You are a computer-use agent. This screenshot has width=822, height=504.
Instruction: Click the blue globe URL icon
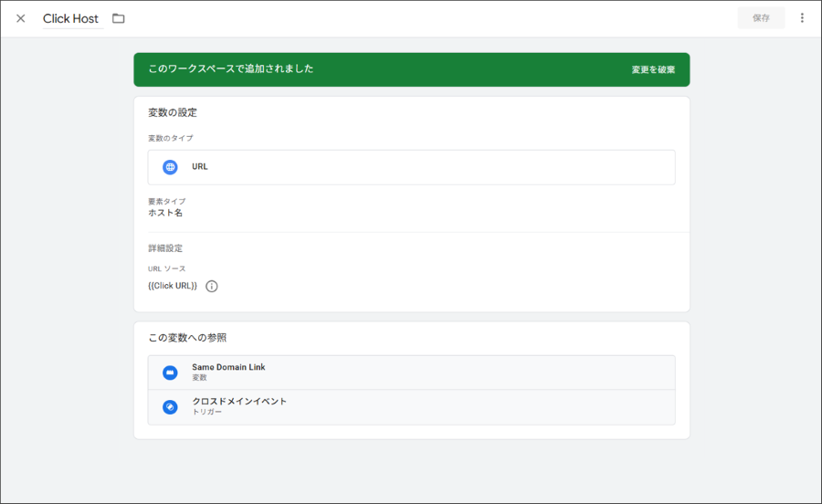170,167
